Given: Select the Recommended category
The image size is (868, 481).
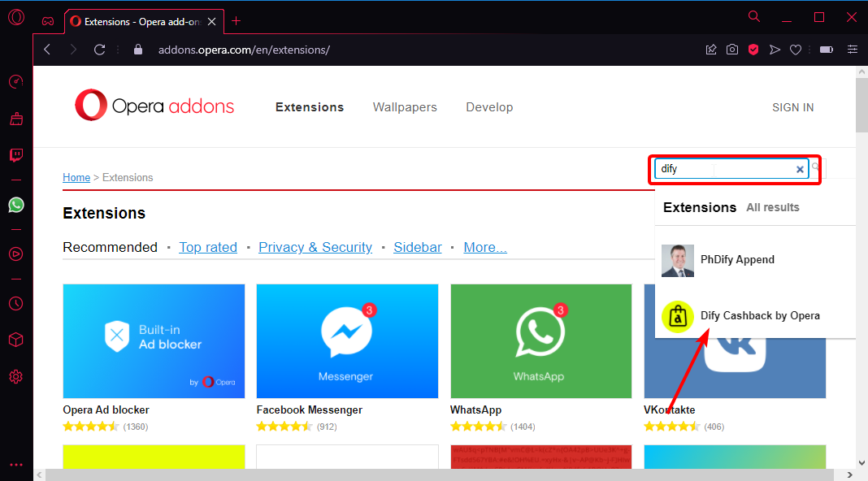Looking at the screenshot, I should [x=111, y=248].
